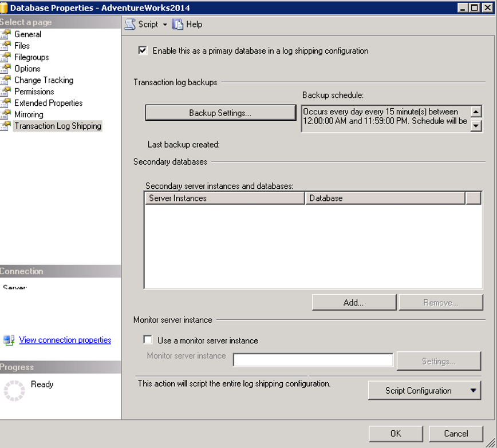Click 'This action will script' description text
497x448 pixels.
[234, 384]
